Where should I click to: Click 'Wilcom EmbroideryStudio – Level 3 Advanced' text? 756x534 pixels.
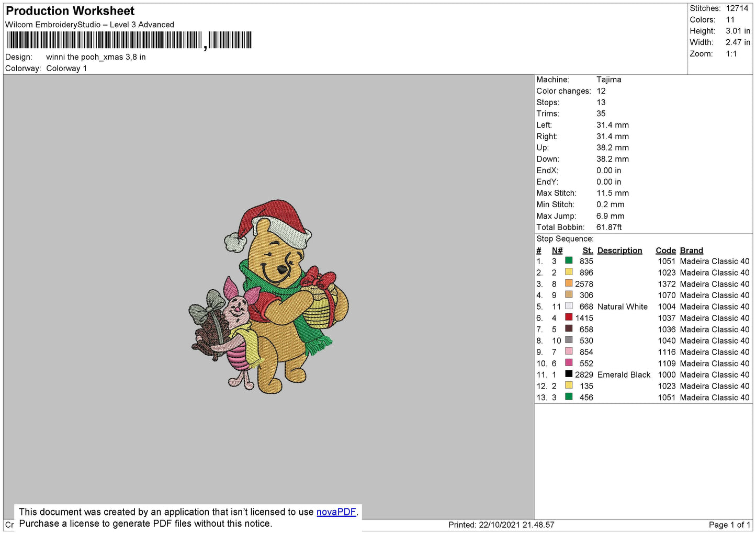pyautogui.click(x=89, y=25)
